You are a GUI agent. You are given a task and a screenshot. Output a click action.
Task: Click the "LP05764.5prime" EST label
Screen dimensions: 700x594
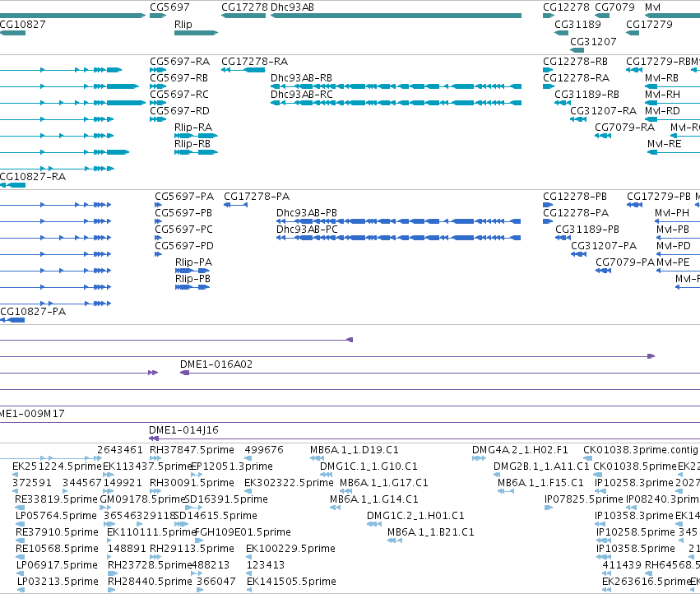56,515
